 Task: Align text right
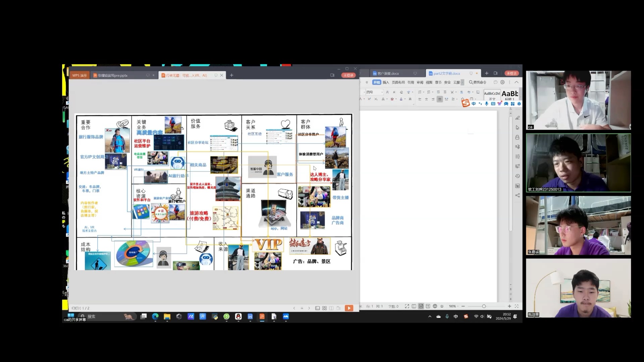[x=433, y=99]
